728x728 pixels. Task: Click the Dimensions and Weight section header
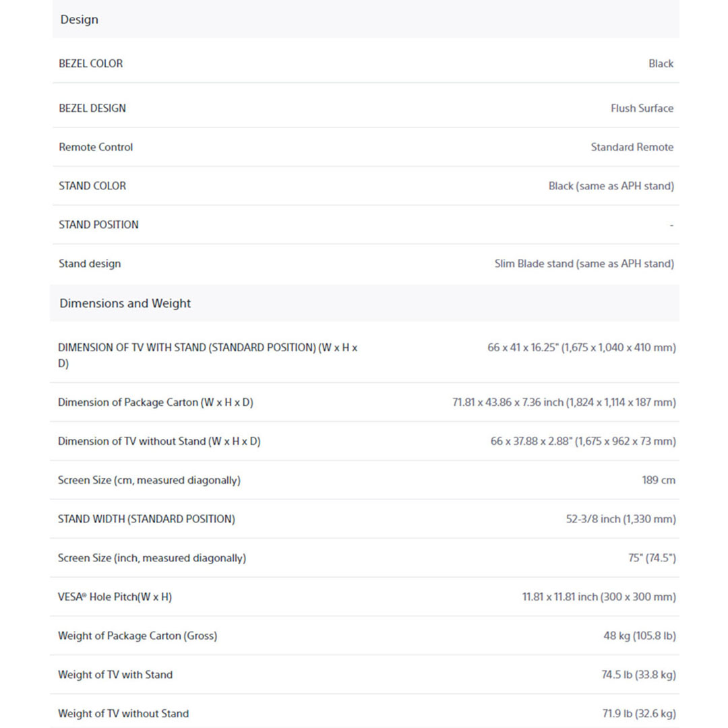pos(125,303)
